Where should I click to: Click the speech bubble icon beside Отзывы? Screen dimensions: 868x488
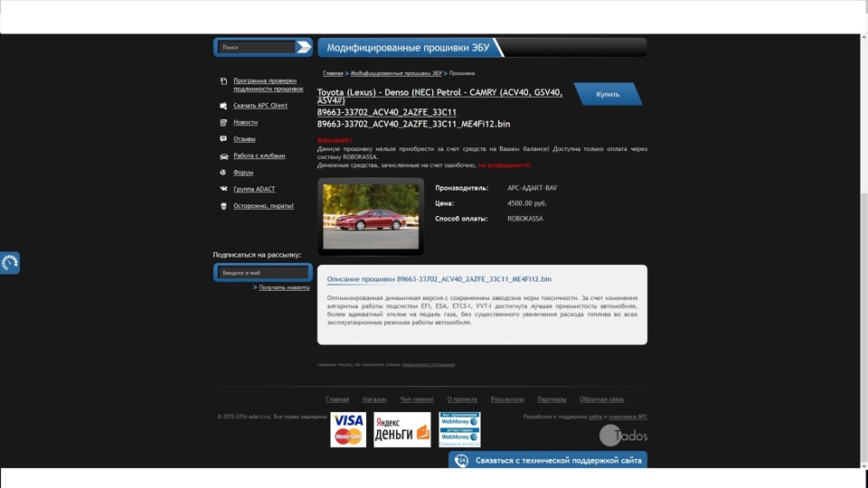[x=223, y=139]
